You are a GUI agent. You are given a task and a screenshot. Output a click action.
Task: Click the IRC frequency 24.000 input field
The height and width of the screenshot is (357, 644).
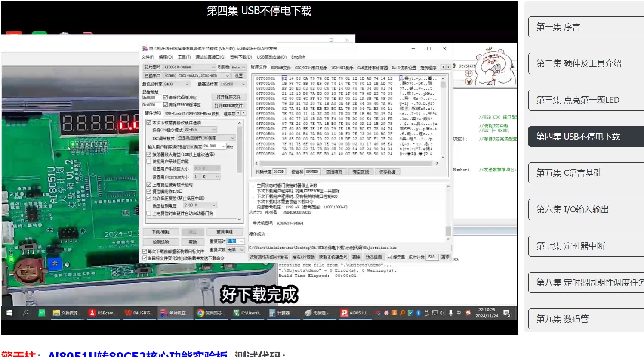tap(214, 146)
